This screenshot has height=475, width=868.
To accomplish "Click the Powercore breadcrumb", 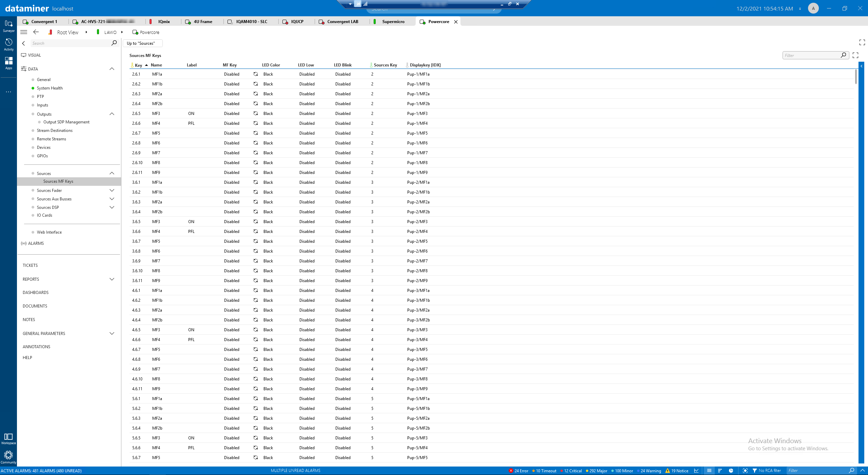I will [150, 32].
